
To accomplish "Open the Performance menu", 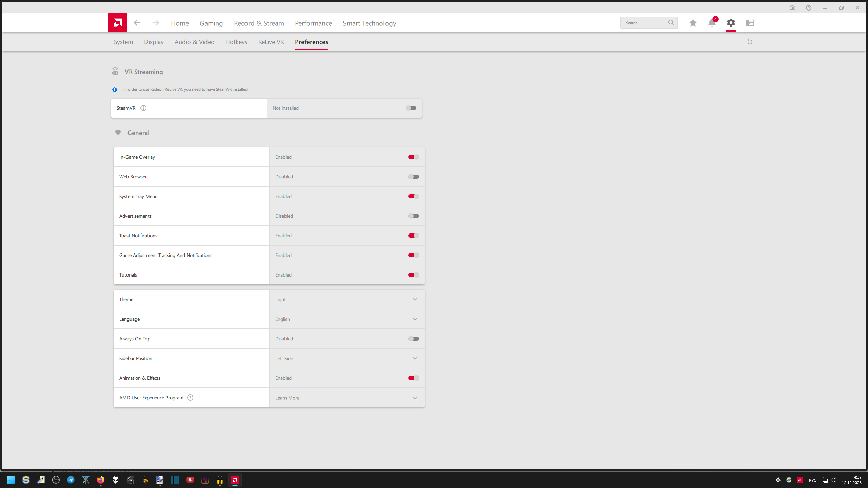I will tap(313, 23).
